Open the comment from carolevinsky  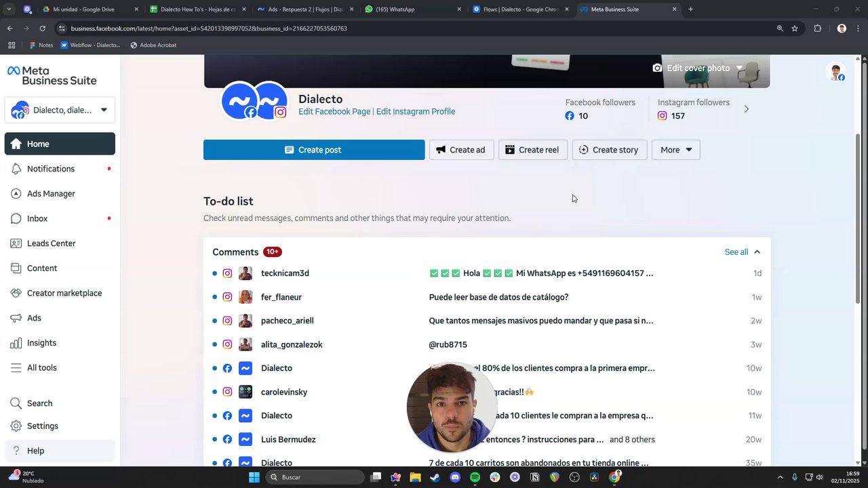(487, 392)
